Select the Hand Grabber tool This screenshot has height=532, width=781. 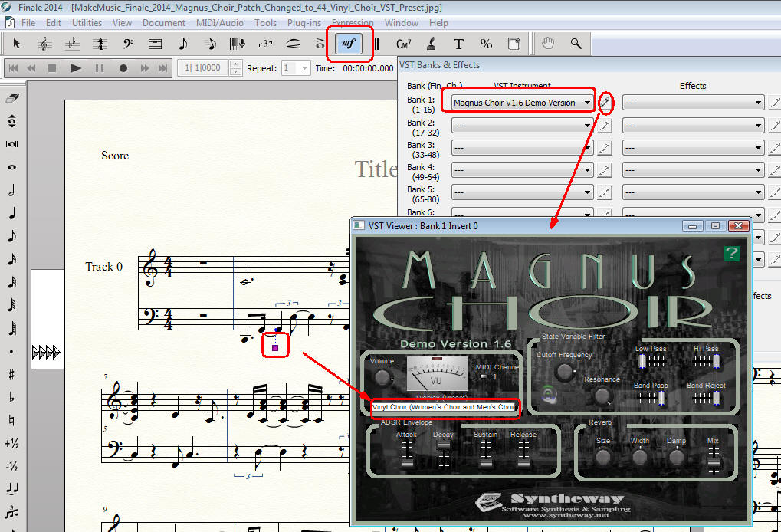click(x=549, y=44)
